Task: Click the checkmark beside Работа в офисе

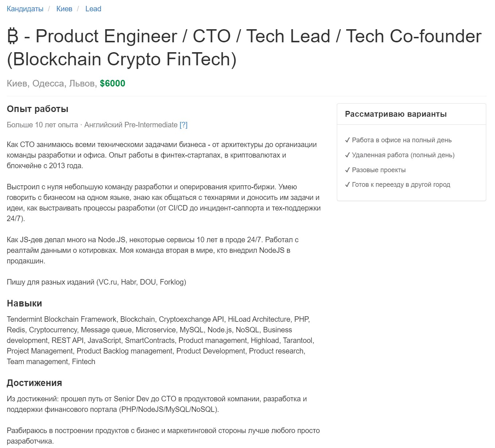Action: [x=347, y=140]
